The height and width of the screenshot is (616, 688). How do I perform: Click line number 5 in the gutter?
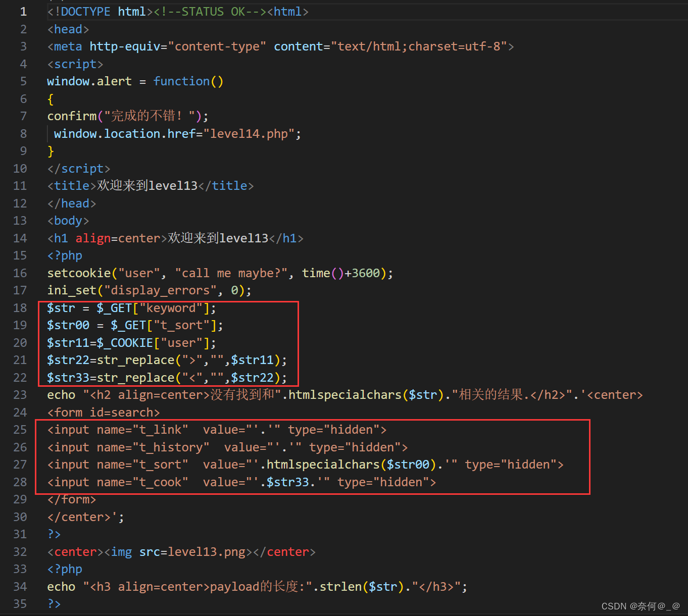(23, 81)
